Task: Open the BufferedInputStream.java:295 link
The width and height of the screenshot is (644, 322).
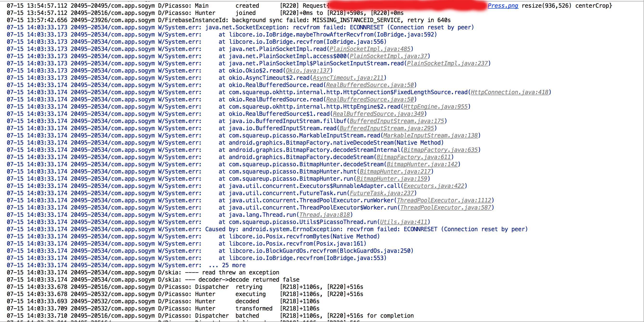Action: 386,129
